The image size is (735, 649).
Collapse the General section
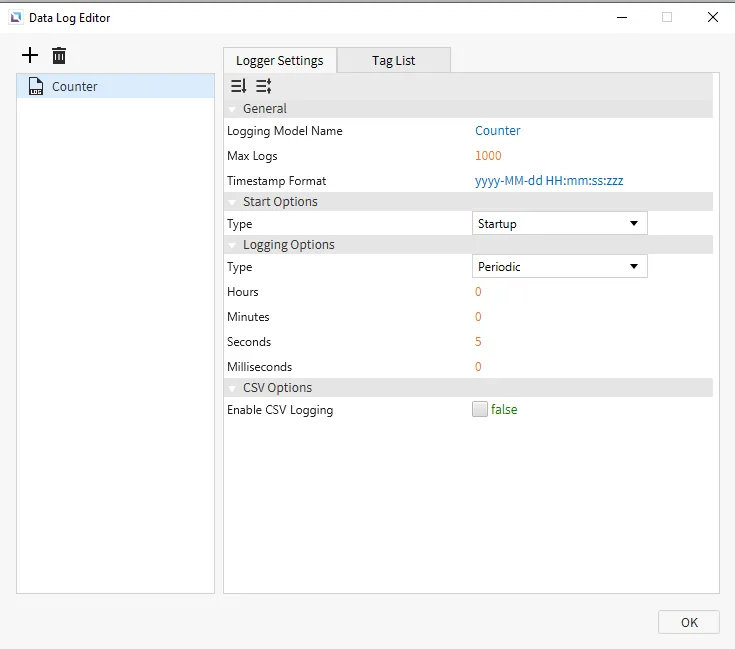232,109
